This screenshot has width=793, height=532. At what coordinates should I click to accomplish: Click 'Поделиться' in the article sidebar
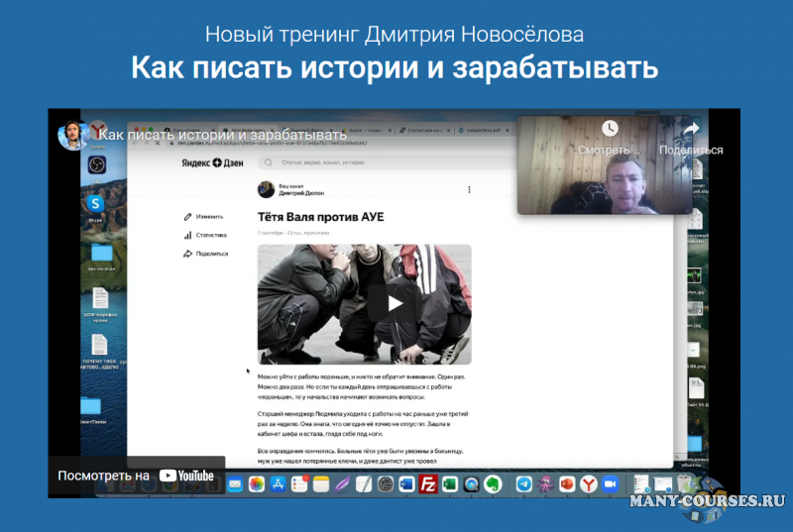211,254
